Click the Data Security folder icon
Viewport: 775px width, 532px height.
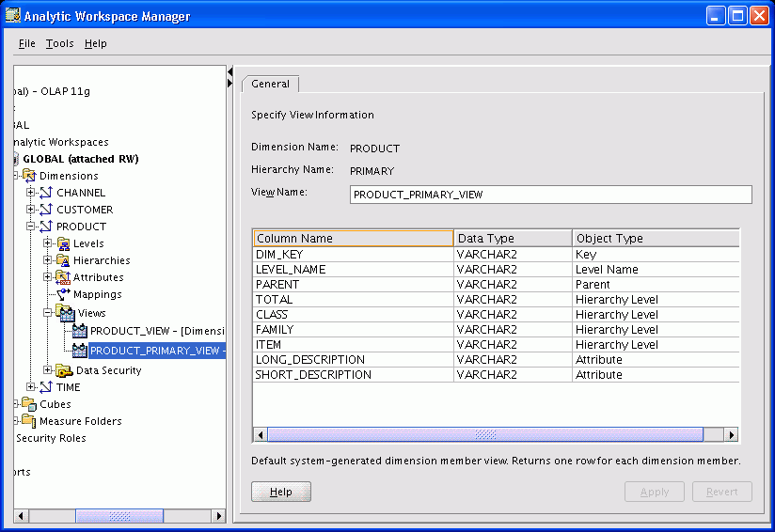(x=64, y=370)
